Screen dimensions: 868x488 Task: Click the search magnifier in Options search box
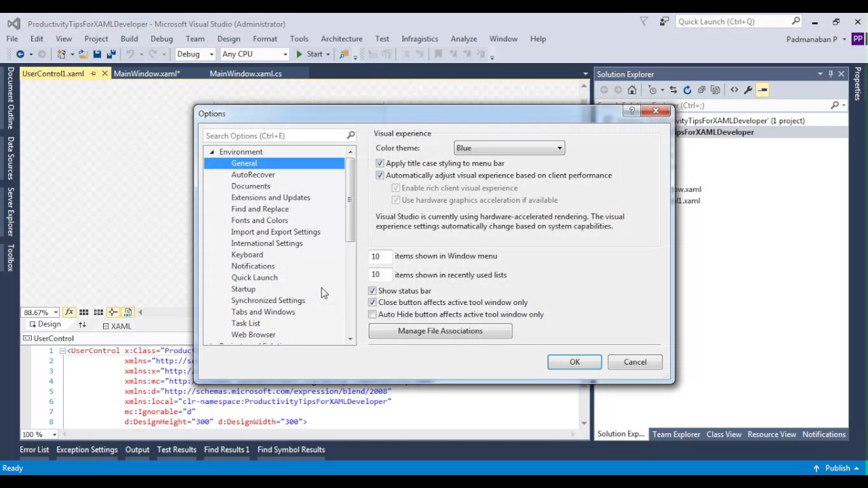pos(351,136)
